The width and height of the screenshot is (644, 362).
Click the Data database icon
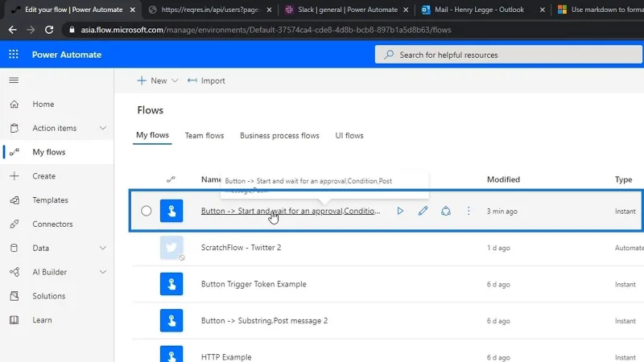pos(14,248)
